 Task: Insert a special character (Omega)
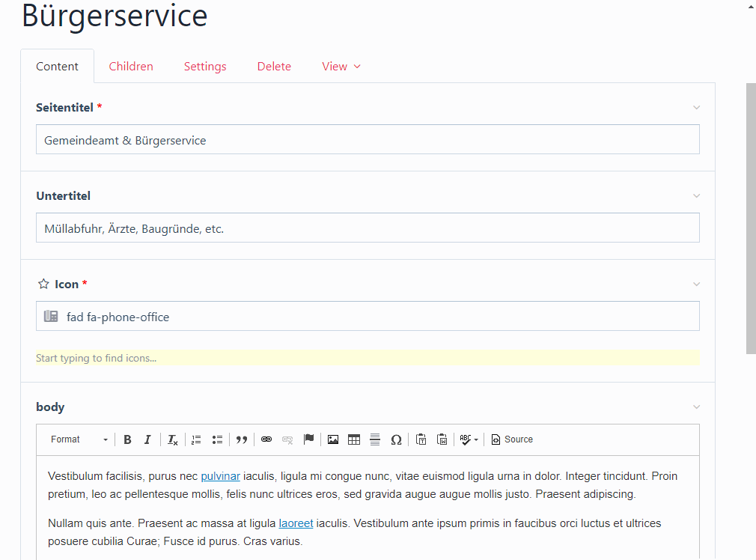point(396,439)
